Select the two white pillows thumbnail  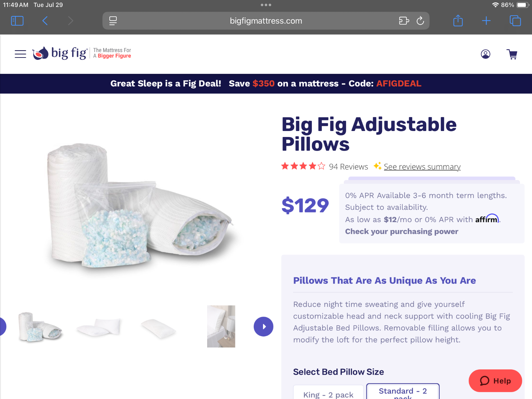[98, 327]
